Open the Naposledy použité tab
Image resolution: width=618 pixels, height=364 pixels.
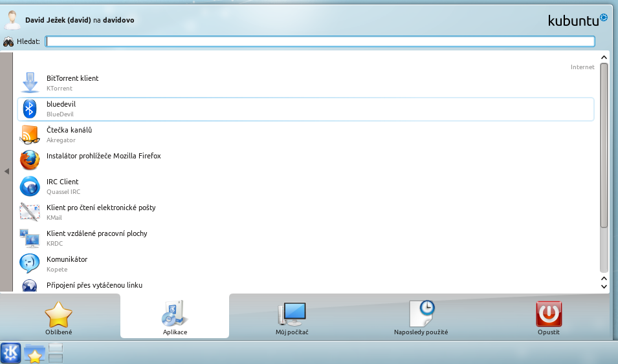tap(421, 318)
